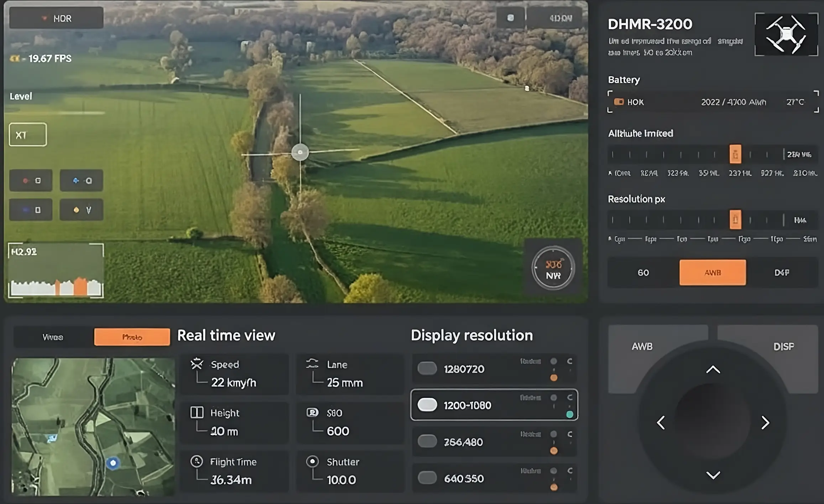
Task: Enable the 1280720 resolution toggle
Action: click(x=427, y=368)
